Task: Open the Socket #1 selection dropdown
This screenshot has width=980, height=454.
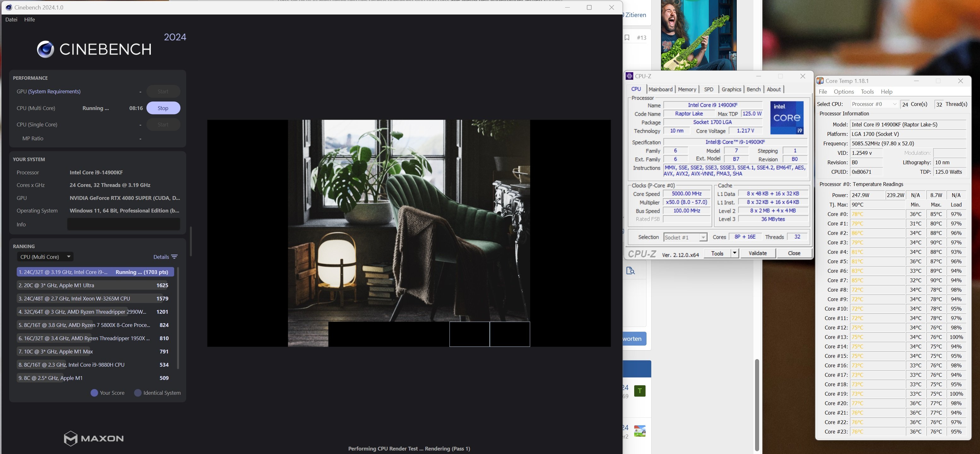Action: 685,237
